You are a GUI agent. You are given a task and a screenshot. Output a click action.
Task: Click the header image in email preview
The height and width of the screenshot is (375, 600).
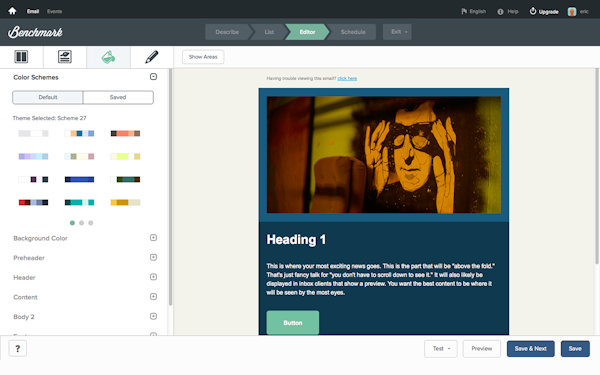coord(384,155)
